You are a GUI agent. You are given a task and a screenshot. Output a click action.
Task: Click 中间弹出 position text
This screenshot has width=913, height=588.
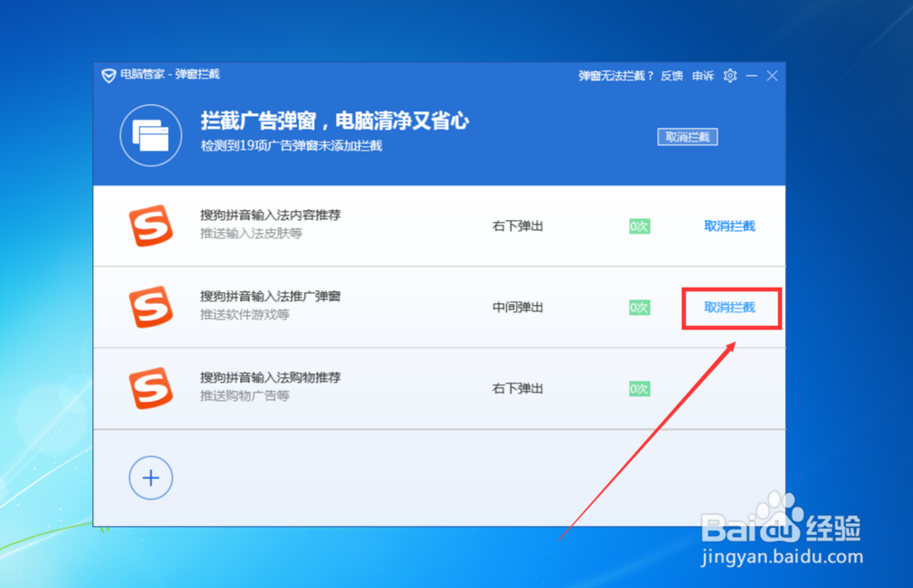518,308
